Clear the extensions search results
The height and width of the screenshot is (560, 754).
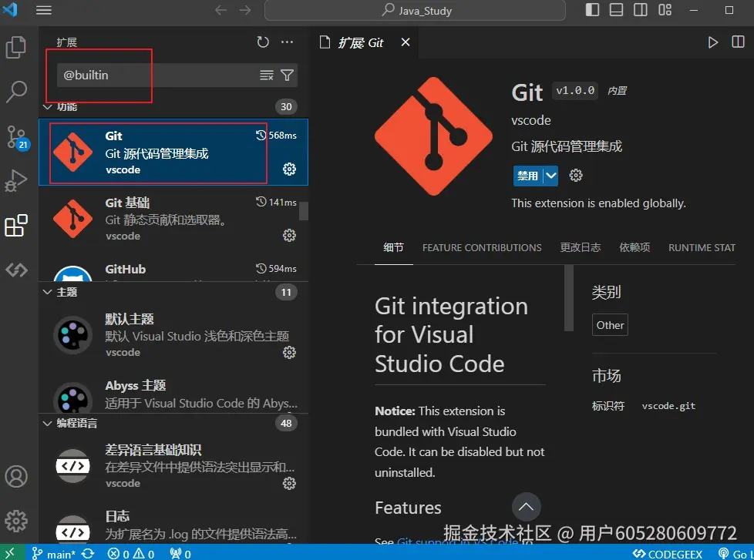(267, 75)
